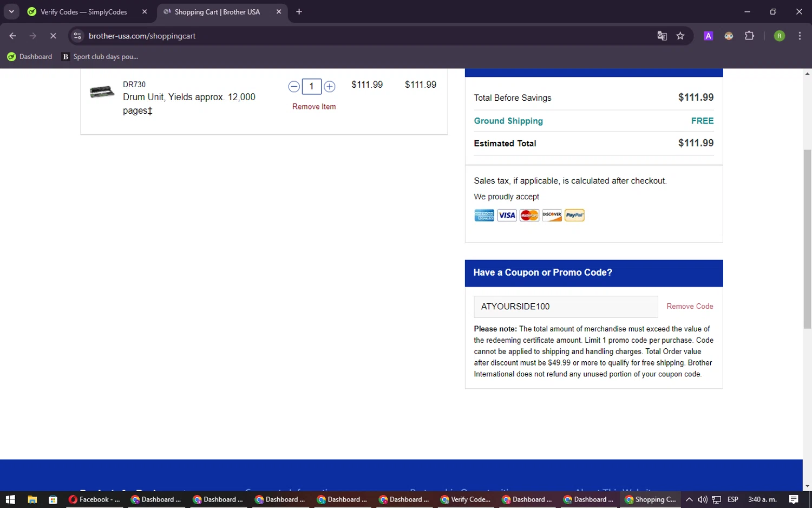Image resolution: width=812 pixels, height=508 pixels.
Task: Open the Extensions puzzle icon
Action: point(749,36)
